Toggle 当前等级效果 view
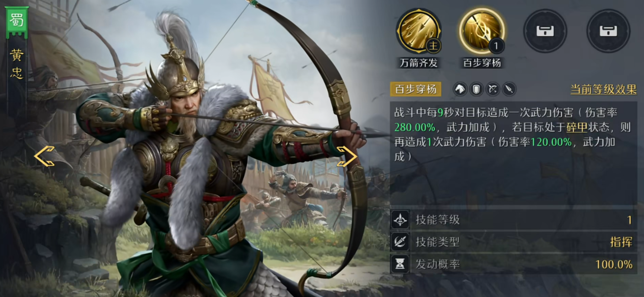This screenshot has height=297, width=644. coord(603,89)
